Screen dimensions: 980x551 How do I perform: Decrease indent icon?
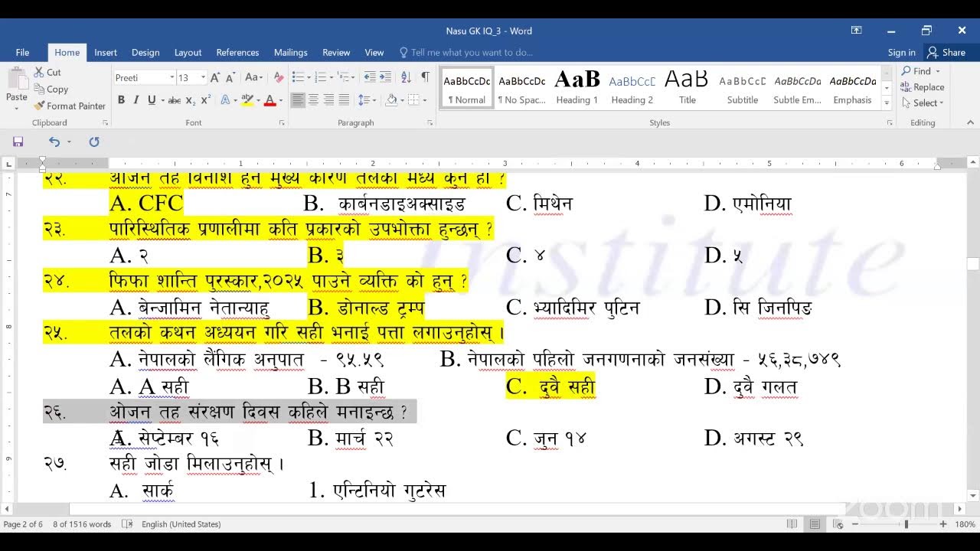(370, 77)
